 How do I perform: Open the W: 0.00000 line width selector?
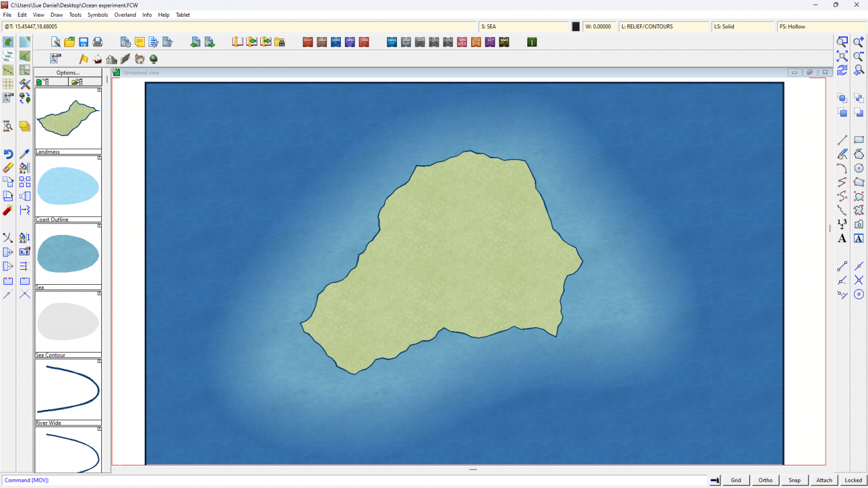pyautogui.click(x=599, y=27)
